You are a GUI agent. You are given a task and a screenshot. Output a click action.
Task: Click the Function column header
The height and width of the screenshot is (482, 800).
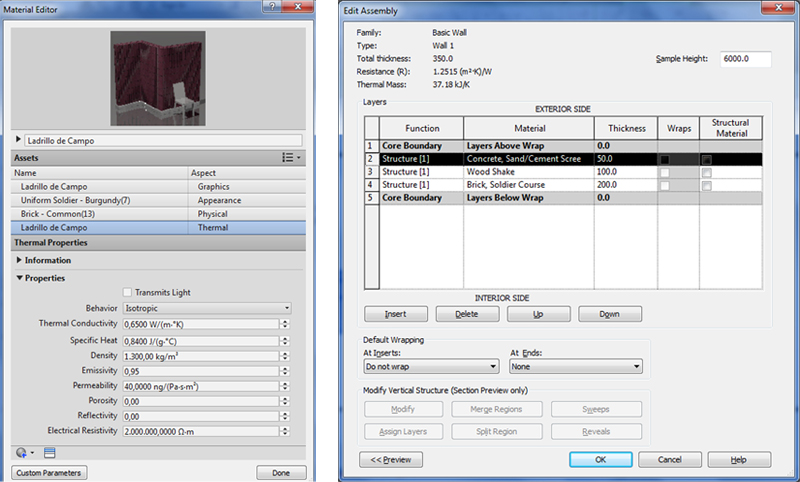click(422, 128)
